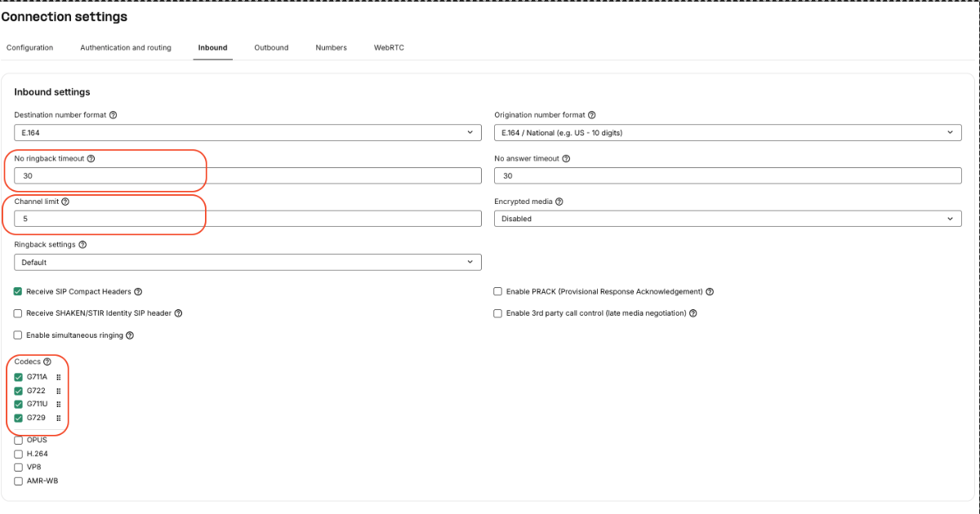Expand the Encrypted media dropdown
Image resolution: width=980 pixels, height=514 pixels.
click(727, 219)
